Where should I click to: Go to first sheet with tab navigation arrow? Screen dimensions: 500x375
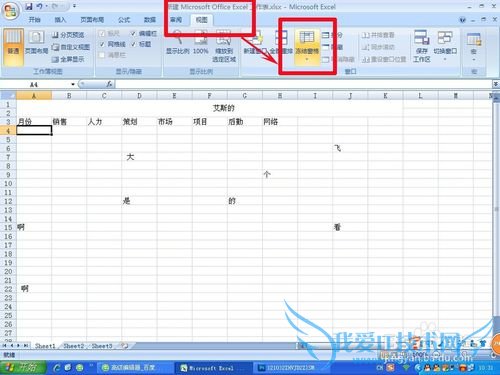coord(5,346)
